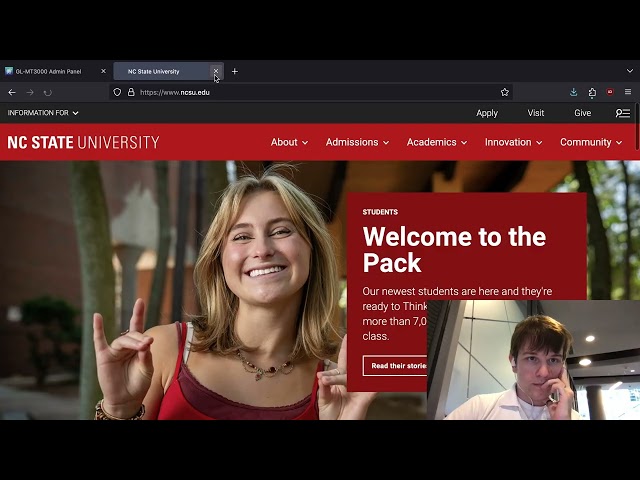640x480 pixels.
Task: Close the GL-MT3000 Admin Panel tab
Action: tap(103, 71)
